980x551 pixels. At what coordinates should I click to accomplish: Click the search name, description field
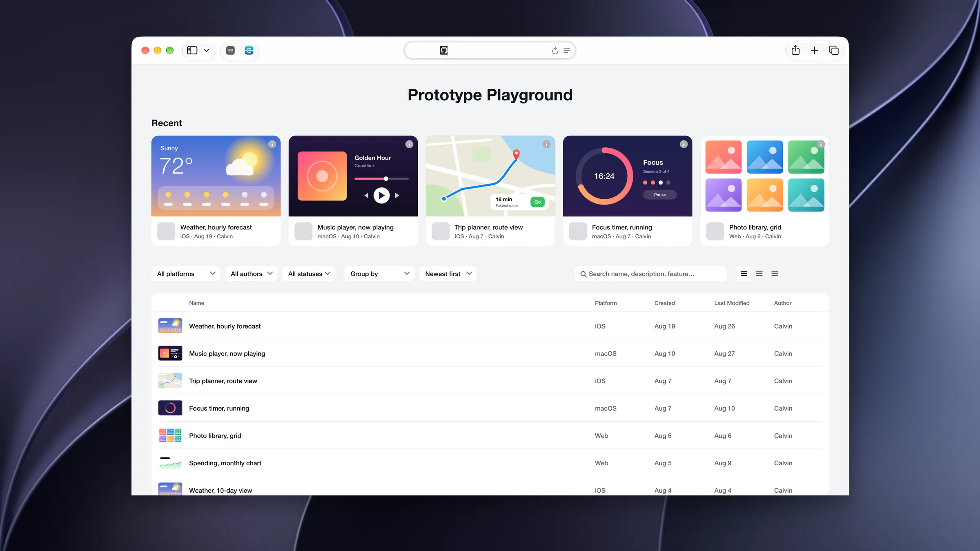651,274
